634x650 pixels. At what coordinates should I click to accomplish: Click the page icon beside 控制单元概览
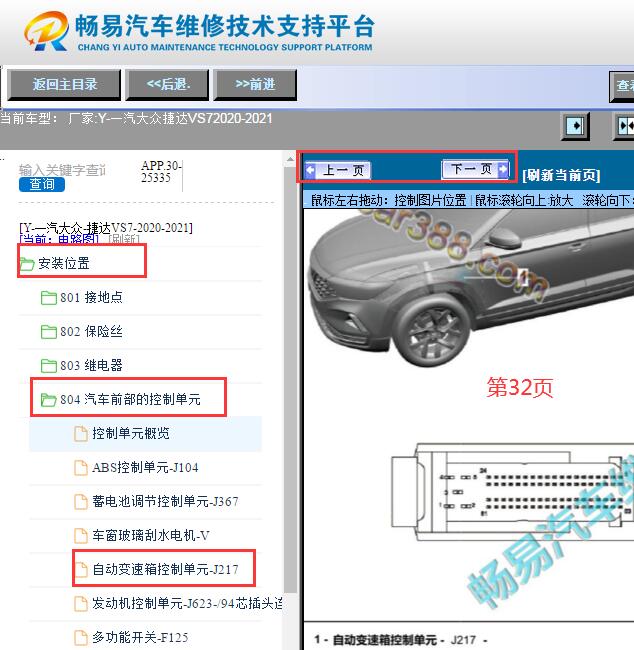coord(80,434)
